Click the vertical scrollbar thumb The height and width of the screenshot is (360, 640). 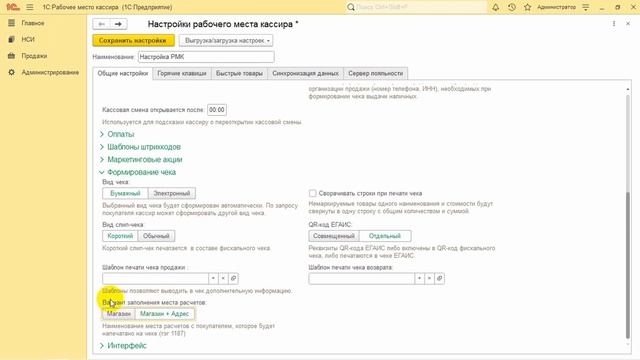[x=628, y=265]
